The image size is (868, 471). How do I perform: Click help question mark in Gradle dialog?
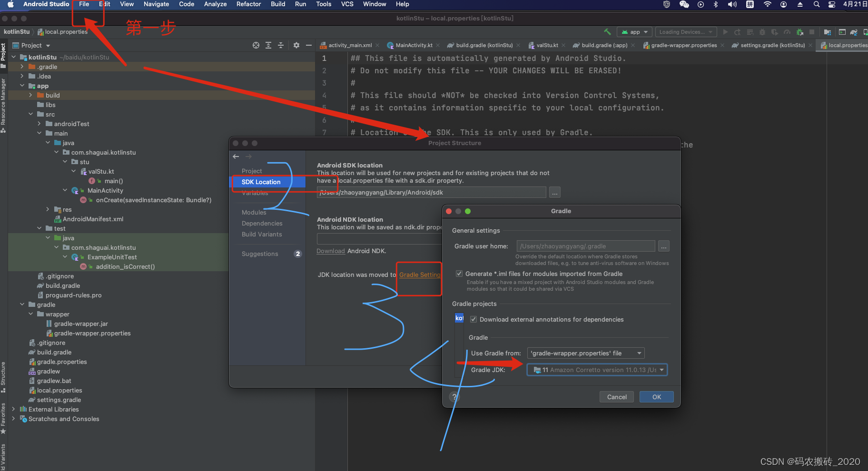pos(454,397)
